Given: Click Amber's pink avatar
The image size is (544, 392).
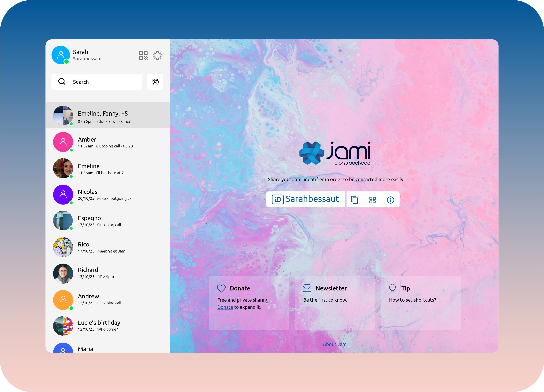Looking at the screenshot, I should pyautogui.click(x=63, y=142).
